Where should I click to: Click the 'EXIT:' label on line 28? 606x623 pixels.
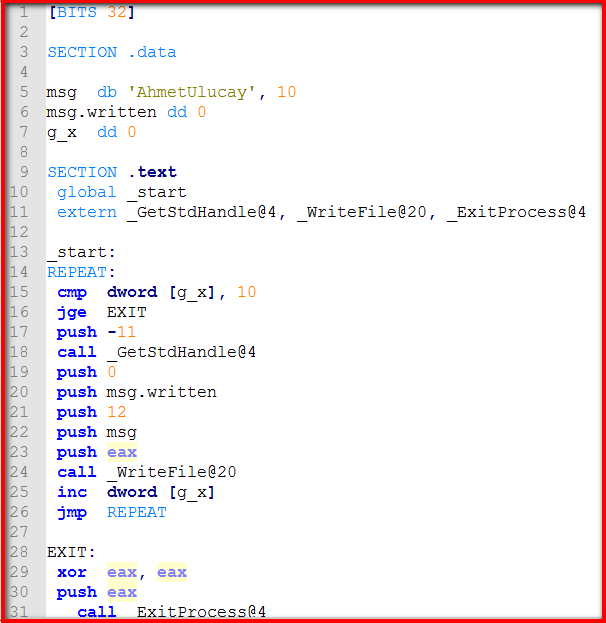[72, 552]
